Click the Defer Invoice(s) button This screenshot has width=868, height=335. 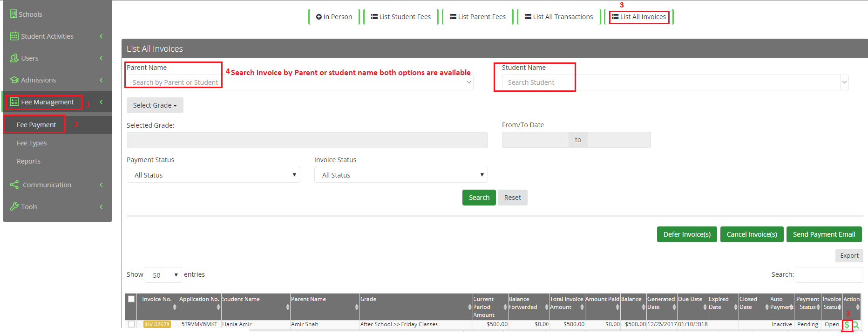coord(687,234)
